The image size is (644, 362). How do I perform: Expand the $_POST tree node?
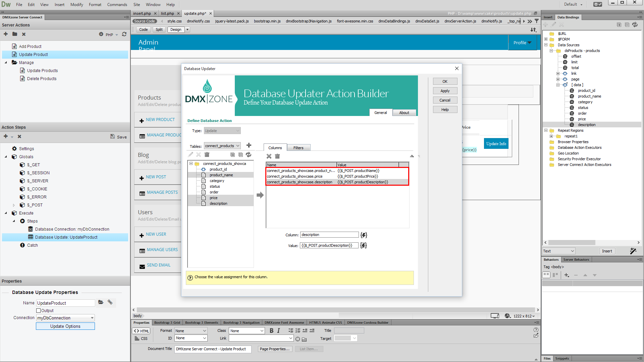point(14,205)
